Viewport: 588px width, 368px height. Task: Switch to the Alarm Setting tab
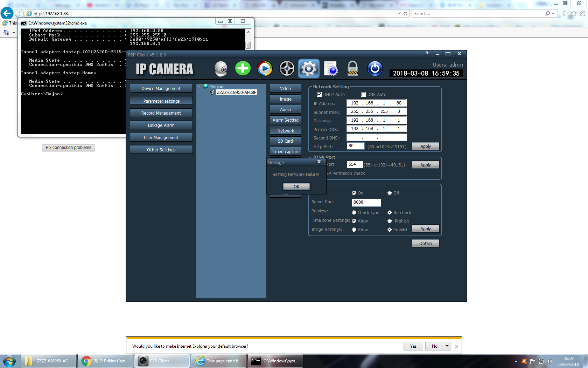(x=286, y=120)
